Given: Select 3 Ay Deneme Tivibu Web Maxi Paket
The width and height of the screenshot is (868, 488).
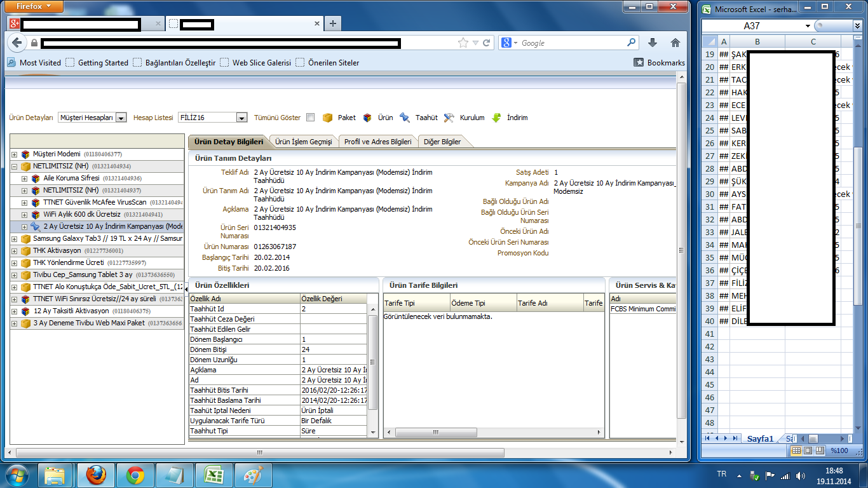Looking at the screenshot, I should [x=89, y=323].
